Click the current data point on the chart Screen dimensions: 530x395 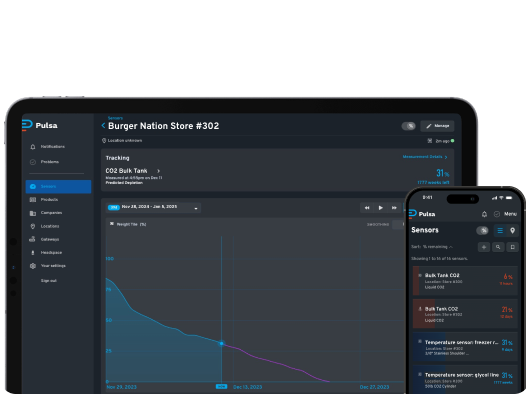tap(222, 344)
